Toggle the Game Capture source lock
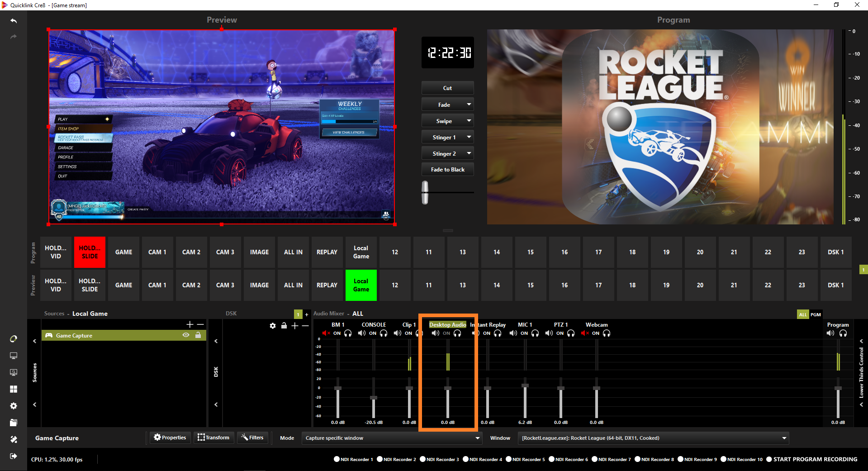The width and height of the screenshot is (868, 471). coord(198,335)
